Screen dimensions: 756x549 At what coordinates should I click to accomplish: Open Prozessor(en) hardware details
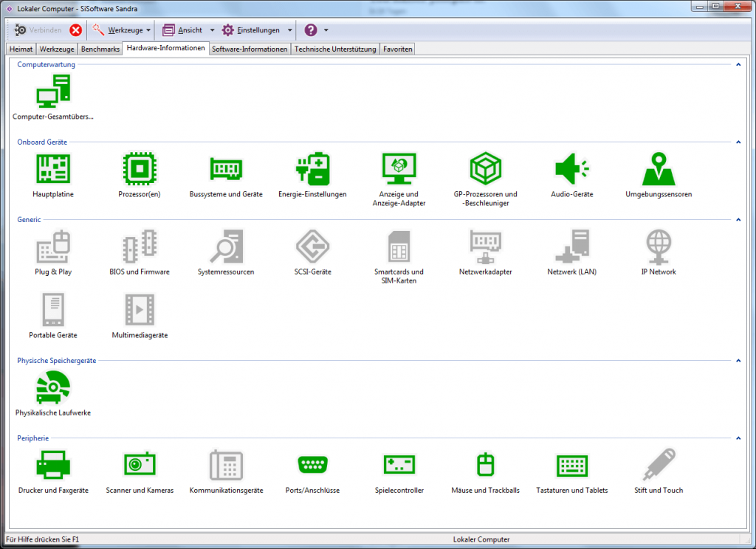coord(139,170)
